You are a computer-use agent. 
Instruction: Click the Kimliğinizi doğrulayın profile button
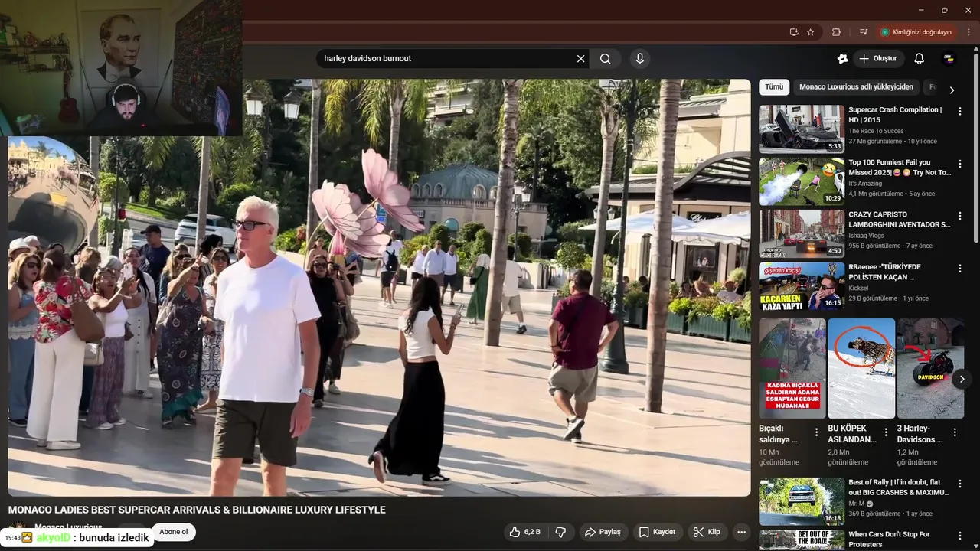coord(916,32)
